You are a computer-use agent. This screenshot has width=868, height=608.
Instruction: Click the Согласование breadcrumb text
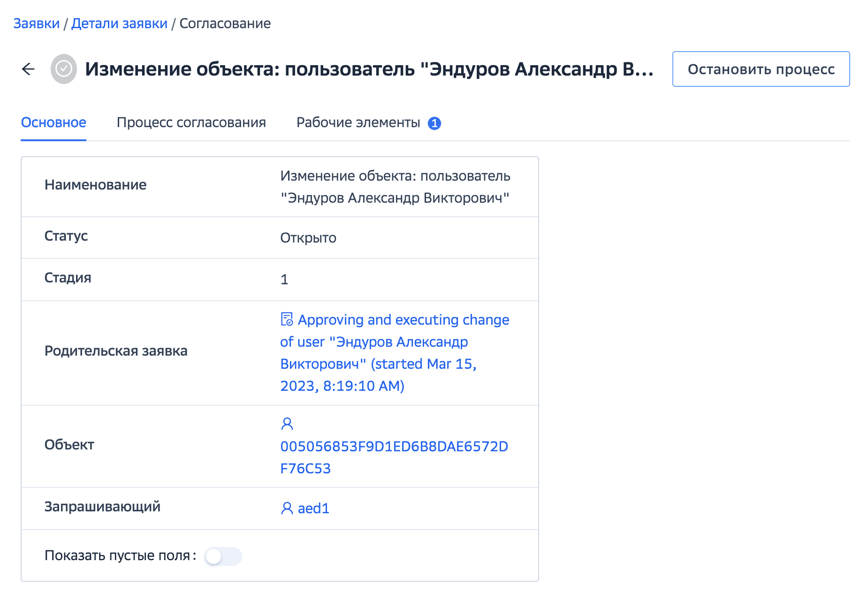coord(225,23)
